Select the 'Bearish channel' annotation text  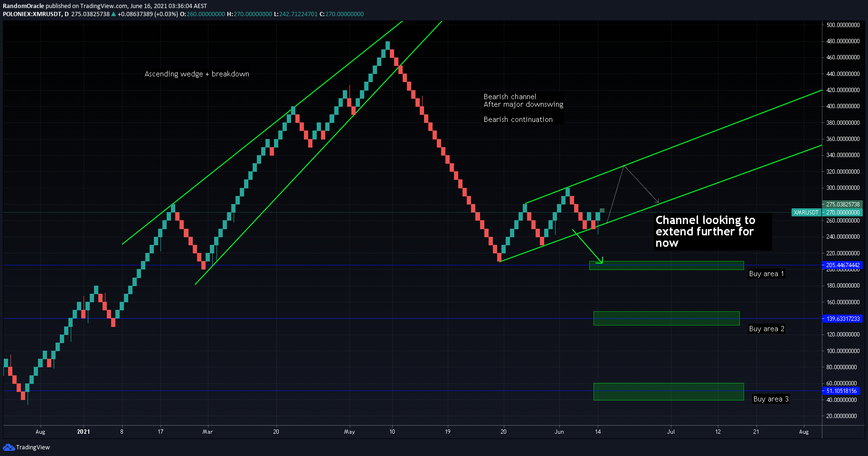(510, 97)
